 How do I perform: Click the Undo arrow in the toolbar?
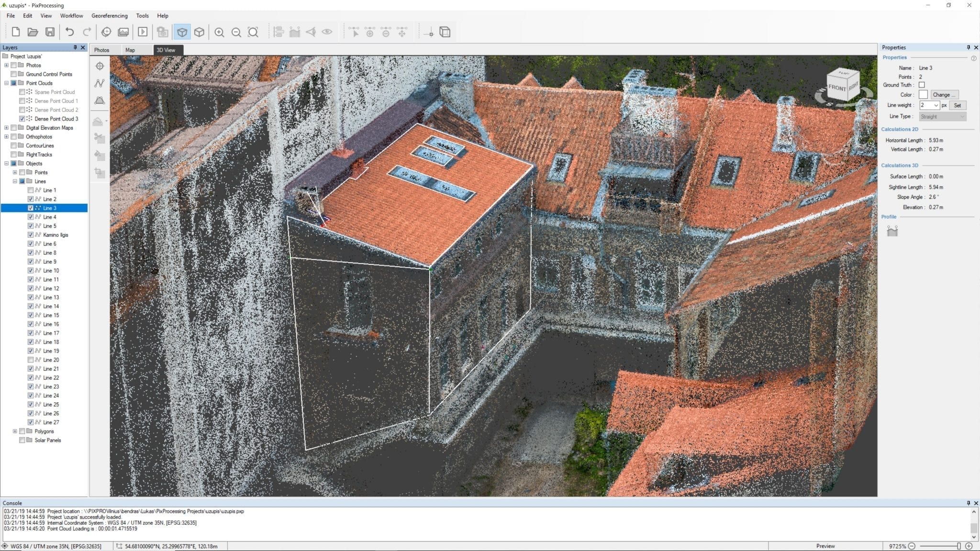70,32
